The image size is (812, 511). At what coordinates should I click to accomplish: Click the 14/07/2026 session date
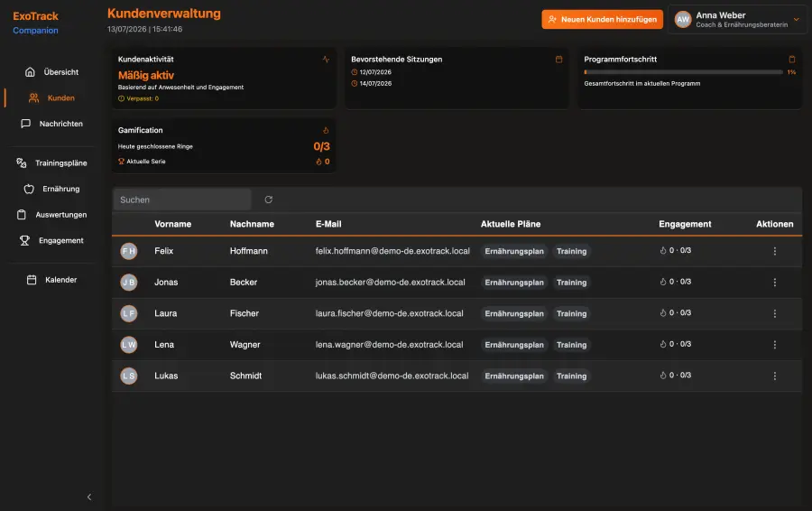tap(375, 83)
